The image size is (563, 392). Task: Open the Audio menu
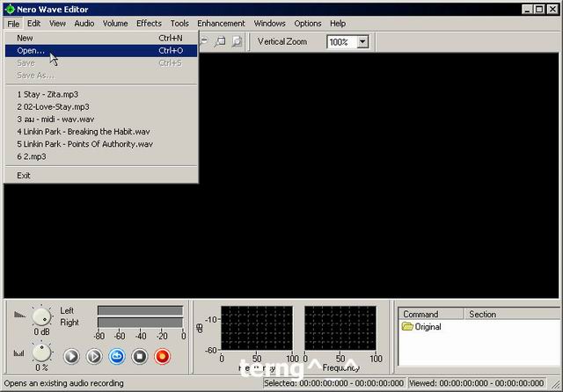[84, 24]
